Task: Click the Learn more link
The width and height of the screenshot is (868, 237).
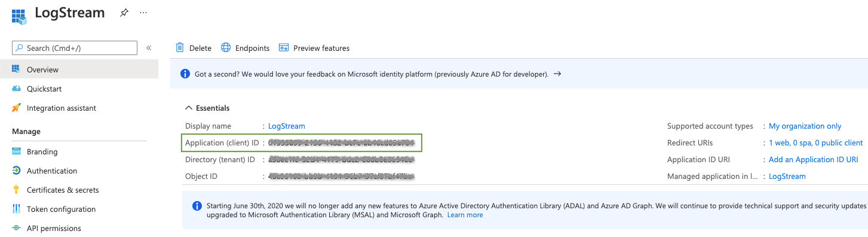Action: [465, 215]
